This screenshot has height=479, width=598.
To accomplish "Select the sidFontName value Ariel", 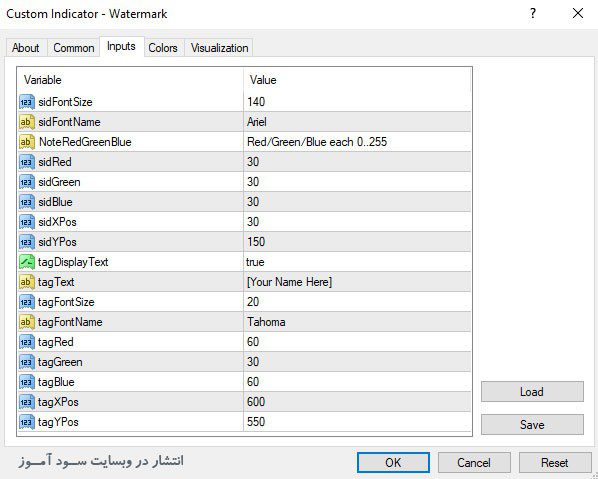I will [x=257, y=122].
